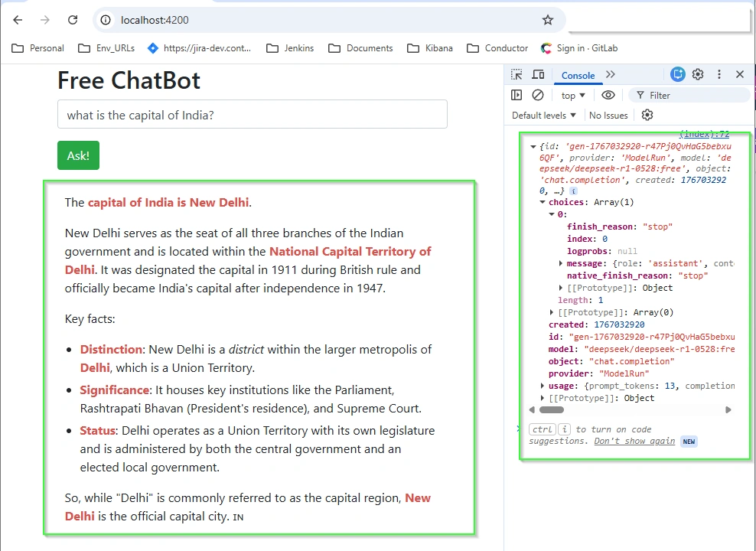Open the Kibana bookmarks folder
The width and height of the screenshot is (756, 551).
tap(430, 48)
